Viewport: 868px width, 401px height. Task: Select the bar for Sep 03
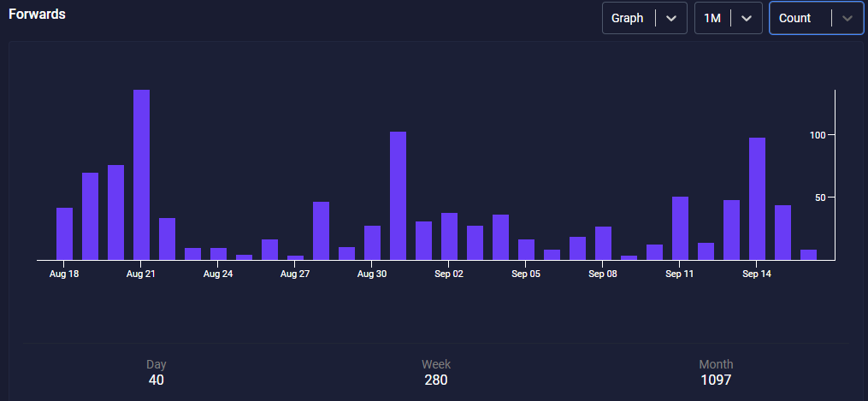[x=475, y=242]
